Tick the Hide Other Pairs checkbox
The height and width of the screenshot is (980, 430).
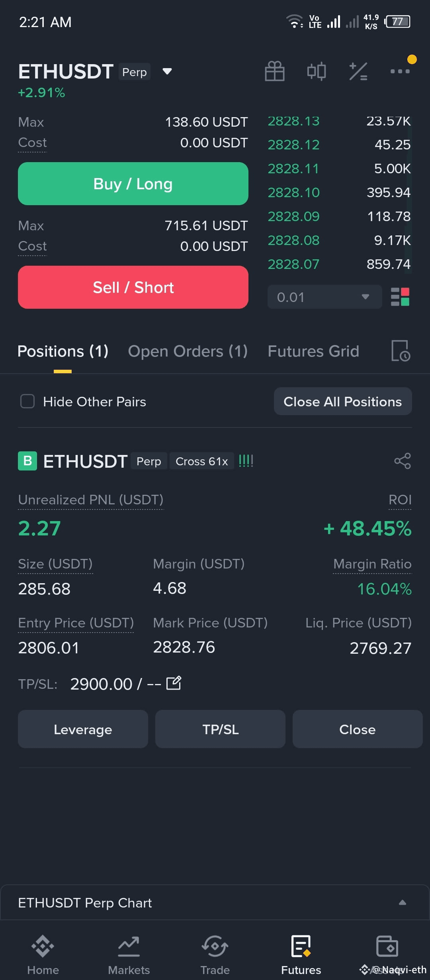click(x=27, y=401)
